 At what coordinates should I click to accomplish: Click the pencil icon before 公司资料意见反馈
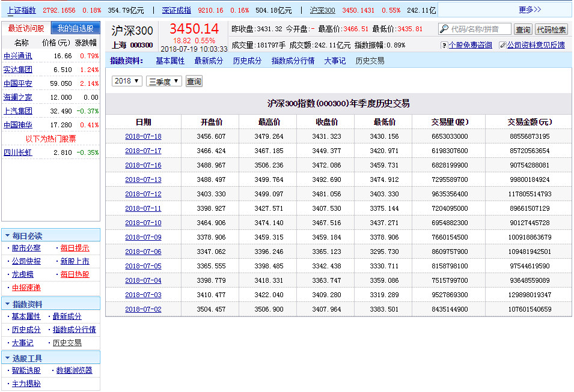502,46
